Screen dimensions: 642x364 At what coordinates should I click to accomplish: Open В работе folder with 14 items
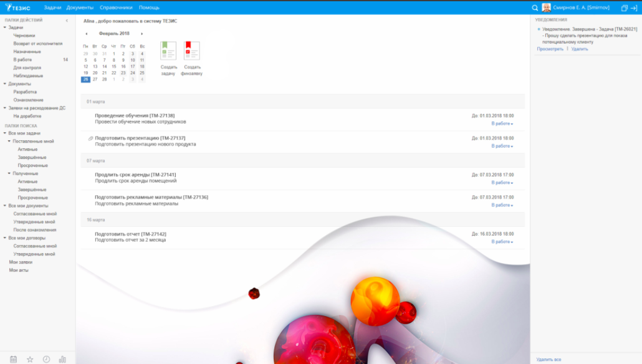(22, 60)
